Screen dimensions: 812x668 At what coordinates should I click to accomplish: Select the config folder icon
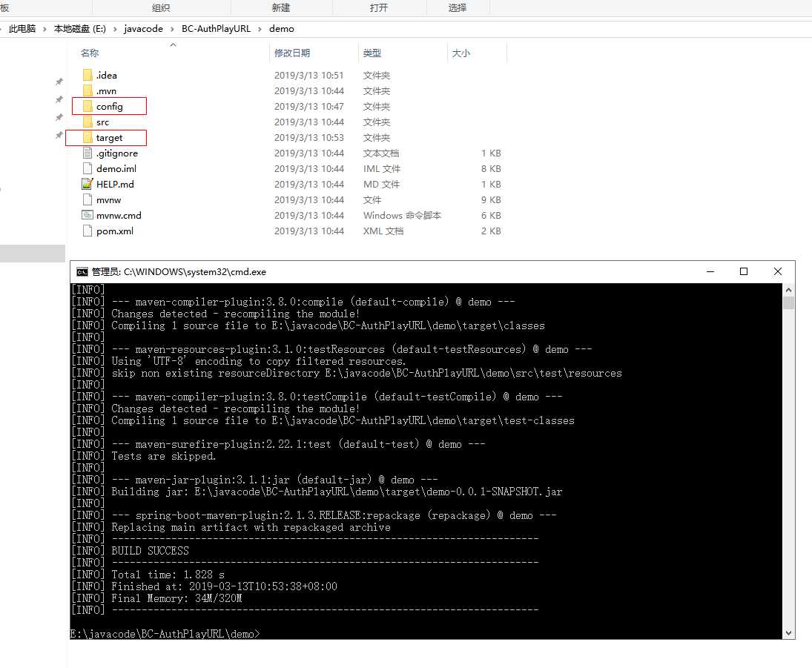(x=88, y=106)
